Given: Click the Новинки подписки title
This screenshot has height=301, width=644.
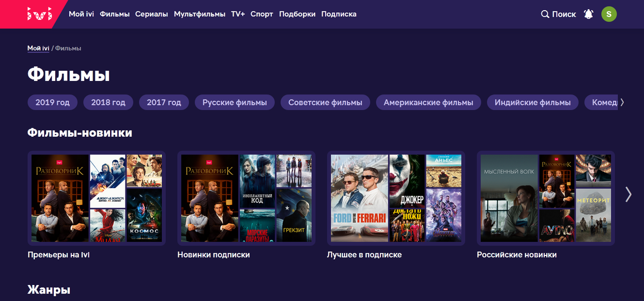Looking at the screenshot, I should 214,255.
